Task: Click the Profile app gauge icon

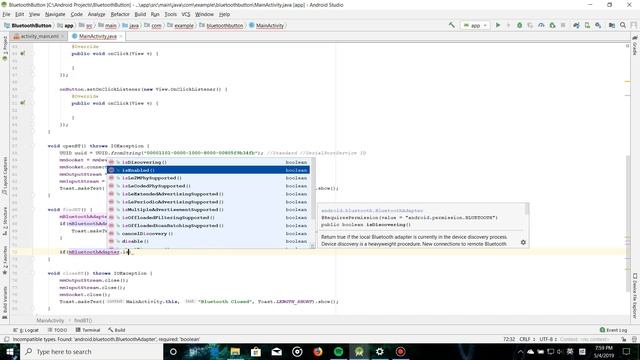Action: click(541, 25)
